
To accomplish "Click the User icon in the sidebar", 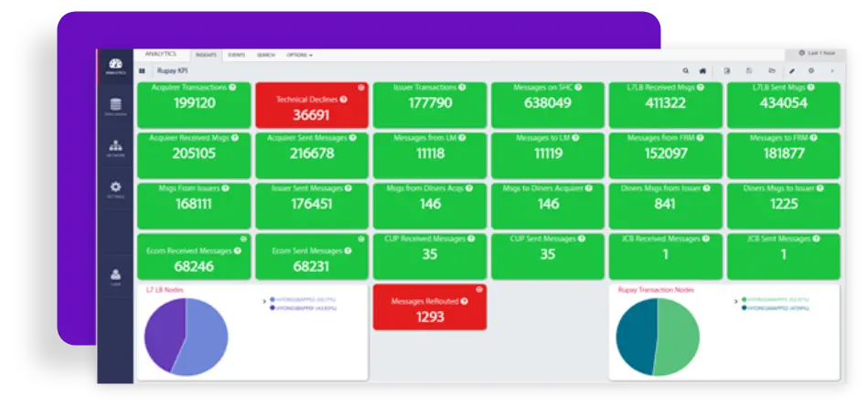I will click(x=114, y=276).
